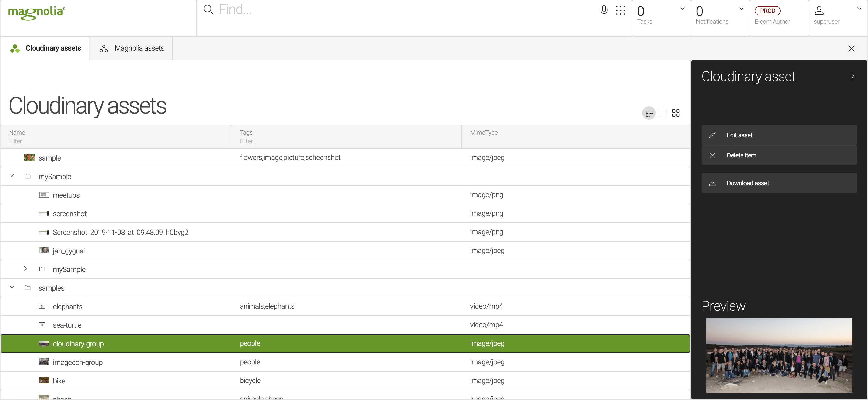Switch to tree view mode
The image size is (868, 400).
coord(649,113)
